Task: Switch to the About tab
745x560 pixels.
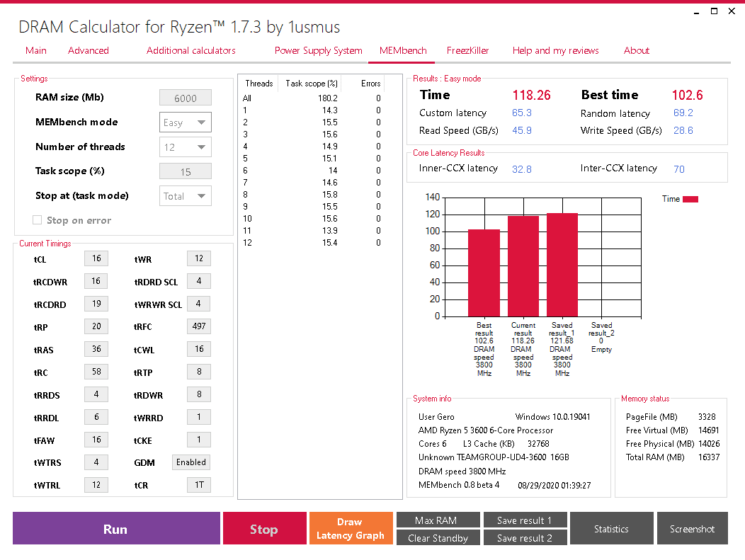Action: tap(636, 50)
